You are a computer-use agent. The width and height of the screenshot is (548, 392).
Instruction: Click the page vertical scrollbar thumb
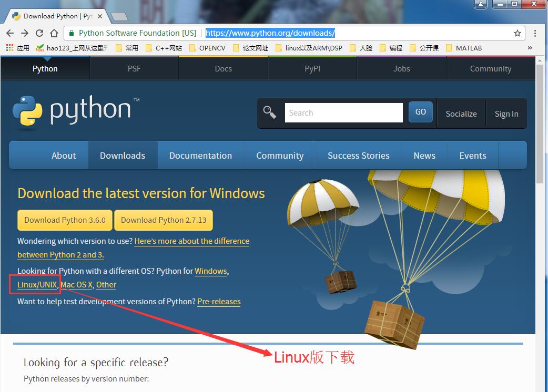(x=540, y=124)
